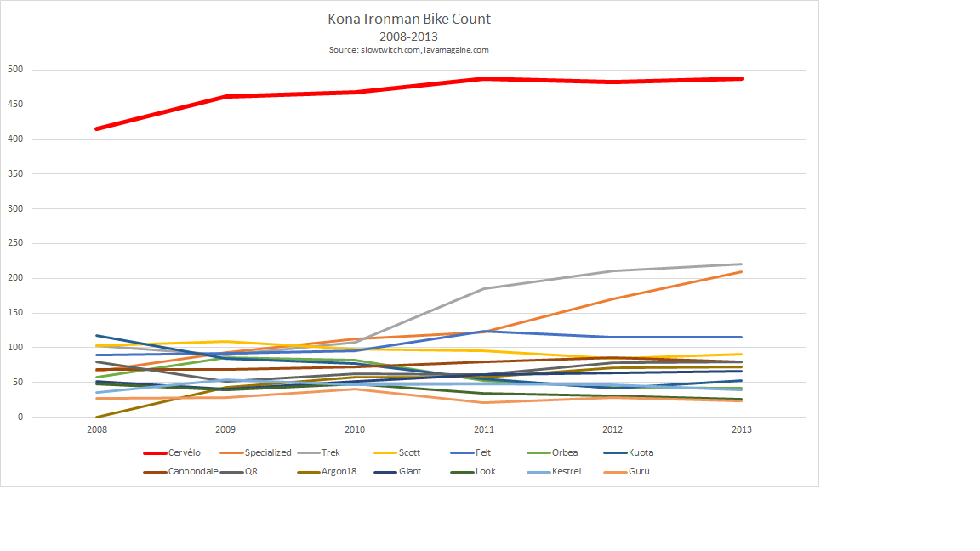Click the 400 y-axis label

point(15,139)
